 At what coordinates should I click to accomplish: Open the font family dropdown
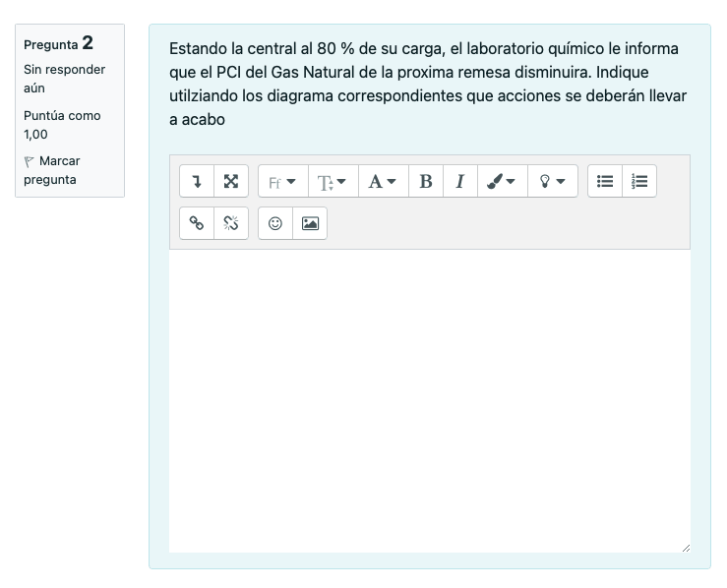point(282,181)
